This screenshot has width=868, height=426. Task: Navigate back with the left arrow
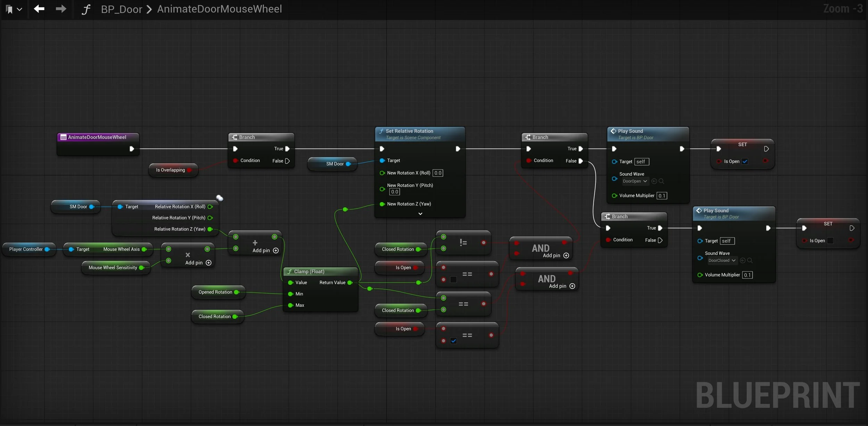click(39, 9)
